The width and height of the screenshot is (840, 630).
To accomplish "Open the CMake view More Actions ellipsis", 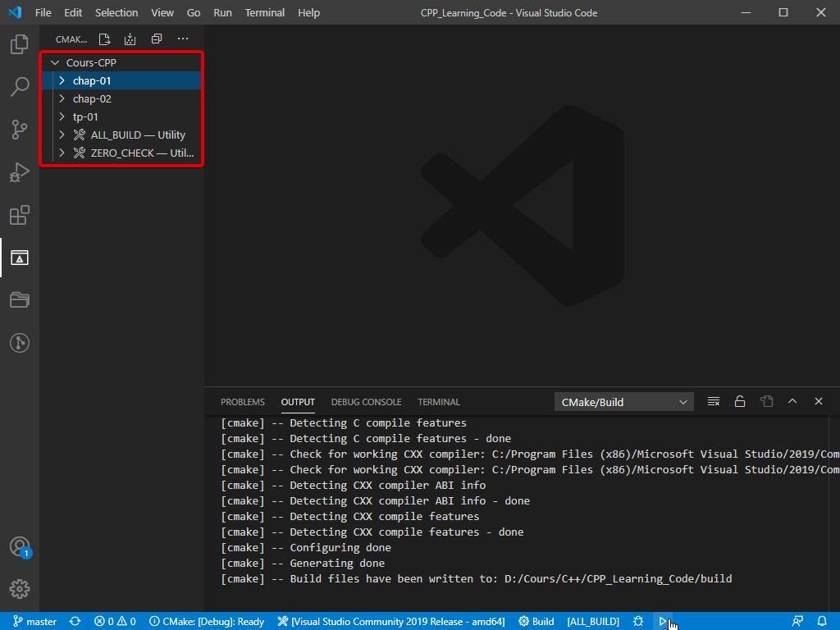I will (x=183, y=39).
